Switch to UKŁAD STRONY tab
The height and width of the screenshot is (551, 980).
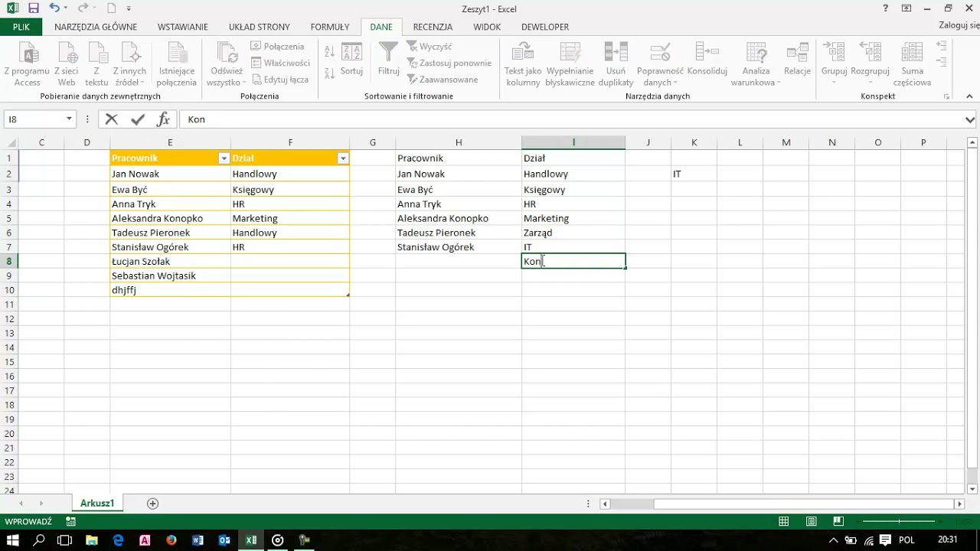click(260, 27)
